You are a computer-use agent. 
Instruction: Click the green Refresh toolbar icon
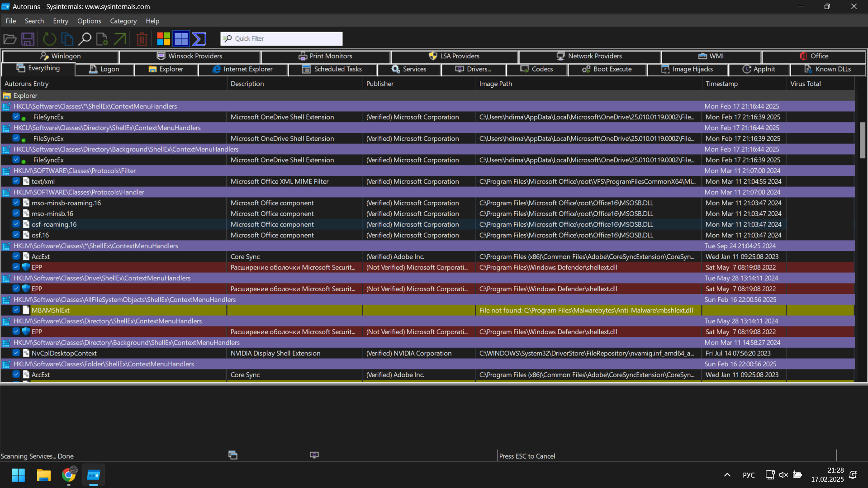[49, 39]
